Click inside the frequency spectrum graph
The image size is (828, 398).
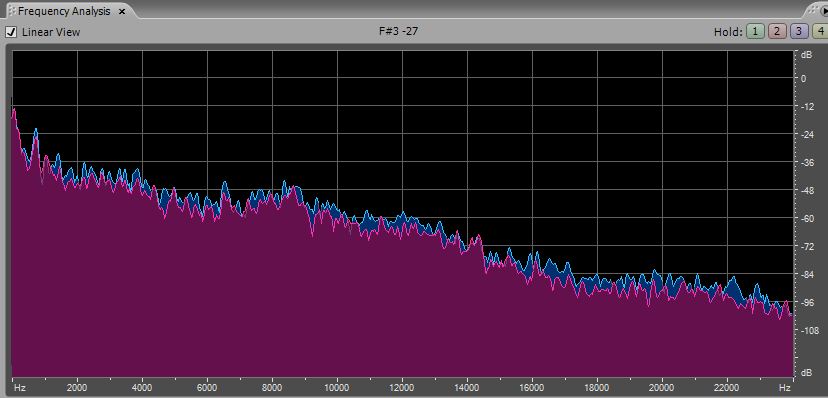click(x=402, y=213)
